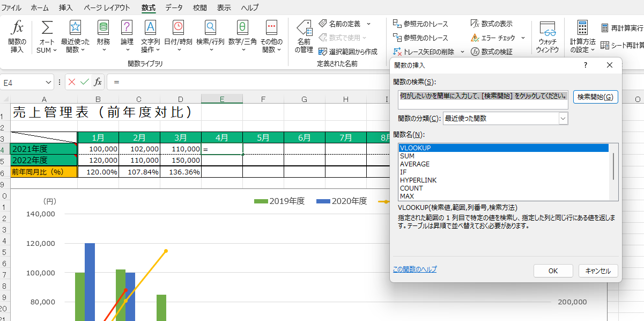Viewport: 644px width, 321px height.
Task: Expand the 関数の分類 dropdown
Action: click(562, 119)
